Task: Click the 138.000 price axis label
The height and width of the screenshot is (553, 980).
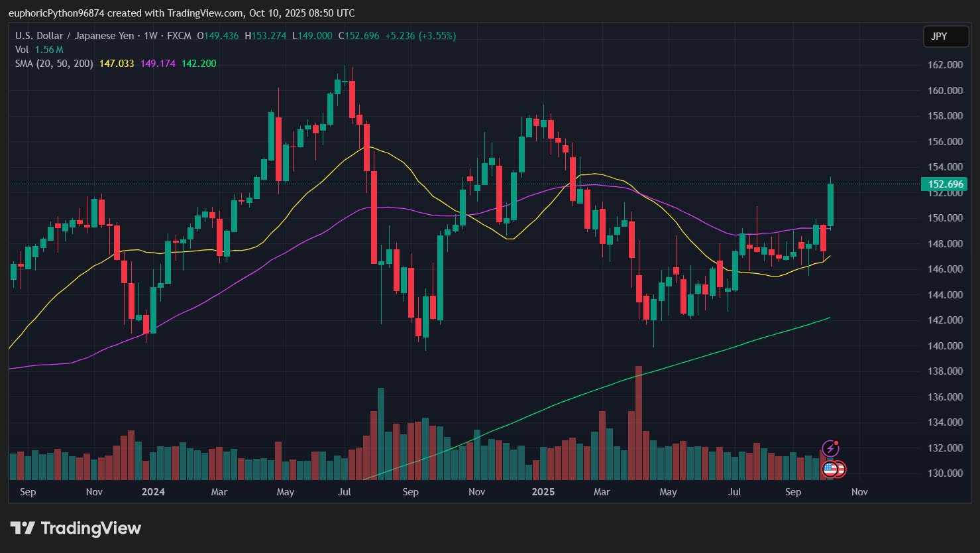Action: pos(945,371)
